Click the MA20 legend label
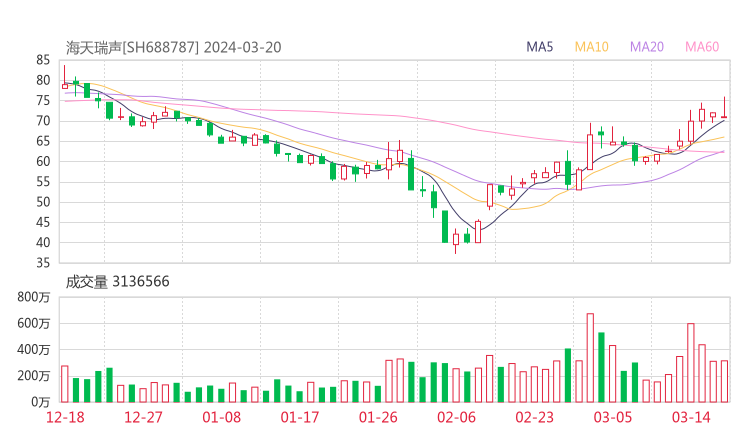This screenshot has height=440, width=740. click(647, 47)
